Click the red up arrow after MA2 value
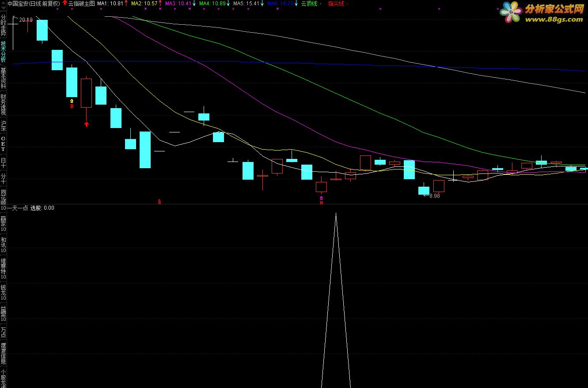The image size is (588, 388). (160, 3)
